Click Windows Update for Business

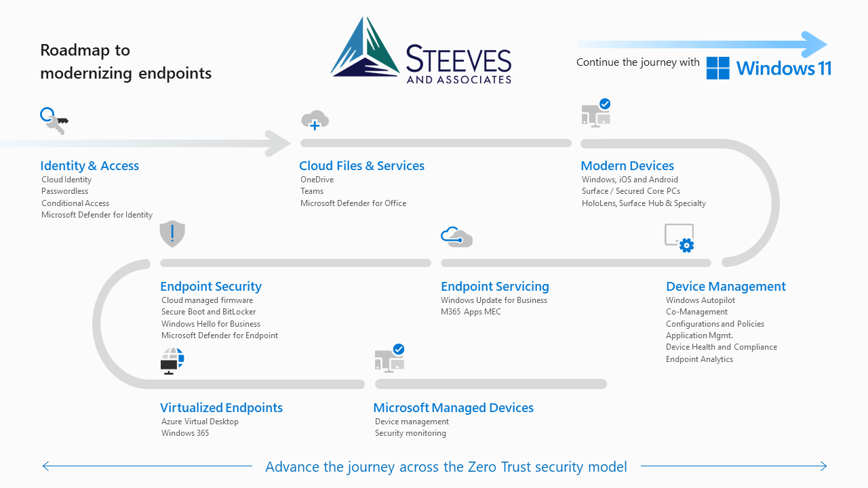[x=494, y=300]
